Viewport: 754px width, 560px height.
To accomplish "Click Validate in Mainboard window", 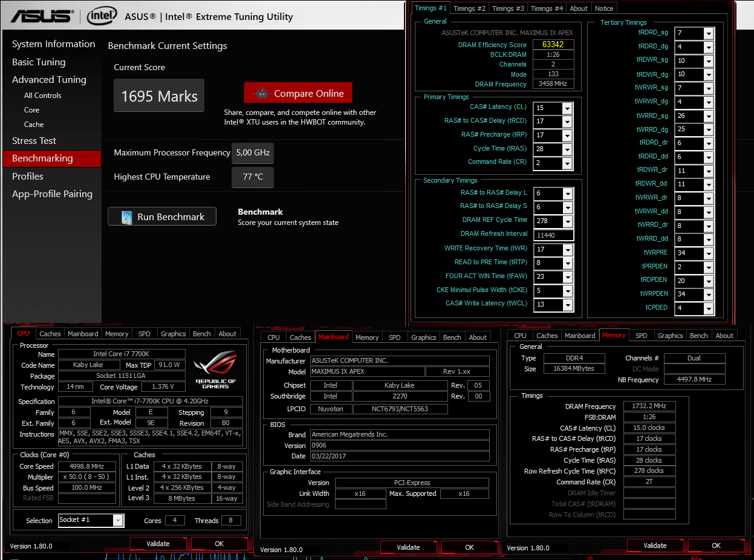I will click(408, 547).
